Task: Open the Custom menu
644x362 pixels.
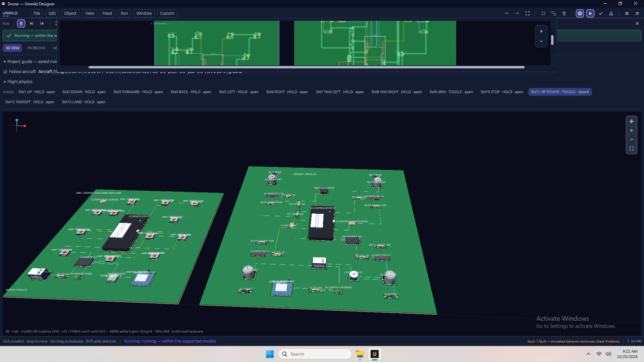Action: (167, 13)
